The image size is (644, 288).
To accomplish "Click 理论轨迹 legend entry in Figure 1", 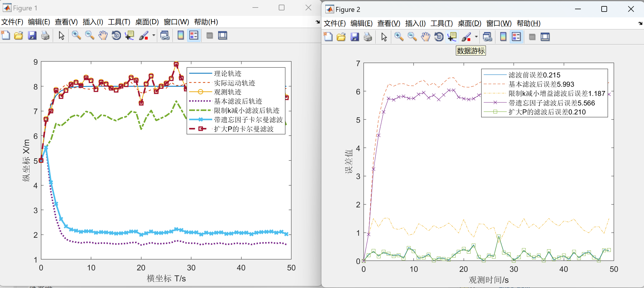I will click(x=227, y=74).
